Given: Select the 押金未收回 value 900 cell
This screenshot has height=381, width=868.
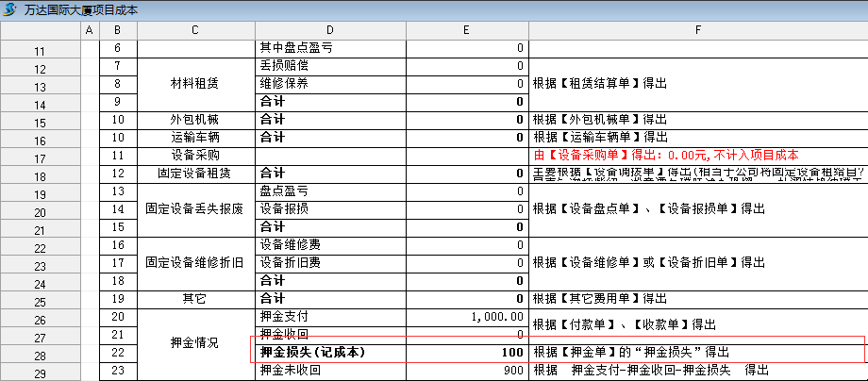Looking at the screenshot, I should (467, 370).
